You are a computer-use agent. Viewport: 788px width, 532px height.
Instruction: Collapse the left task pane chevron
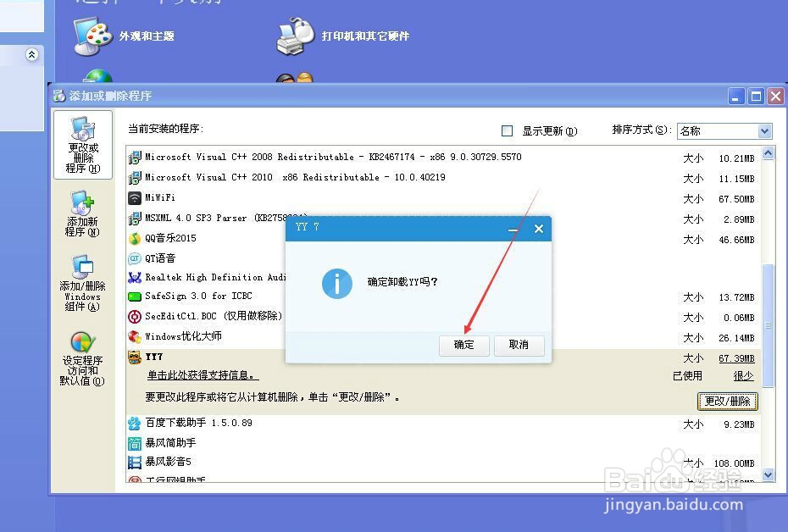pyautogui.click(x=31, y=54)
